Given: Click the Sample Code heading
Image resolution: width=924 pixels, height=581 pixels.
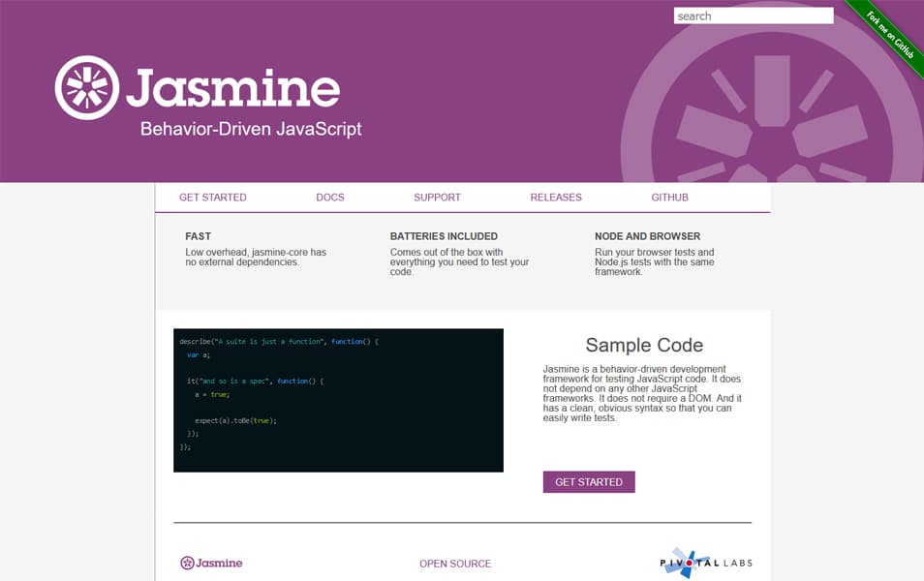Looking at the screenshot, I should click(x=644, y=345).
